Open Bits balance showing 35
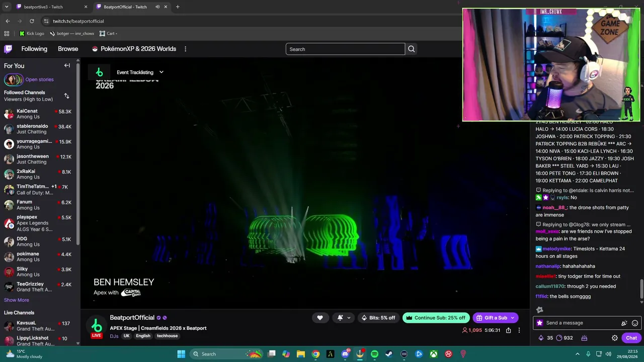Viewport: 644px width, 362px height. [x=546, y=338]
